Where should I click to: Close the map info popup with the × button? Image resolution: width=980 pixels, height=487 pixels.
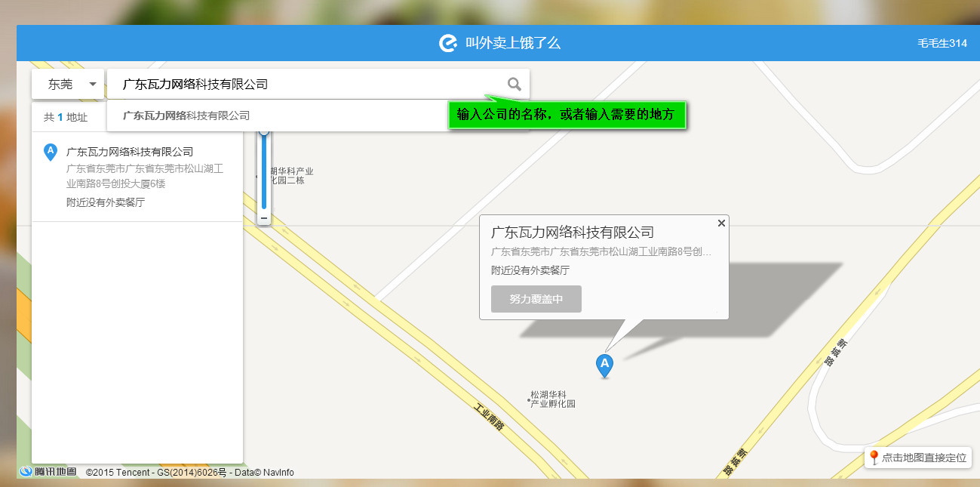(x=721, y=222)
